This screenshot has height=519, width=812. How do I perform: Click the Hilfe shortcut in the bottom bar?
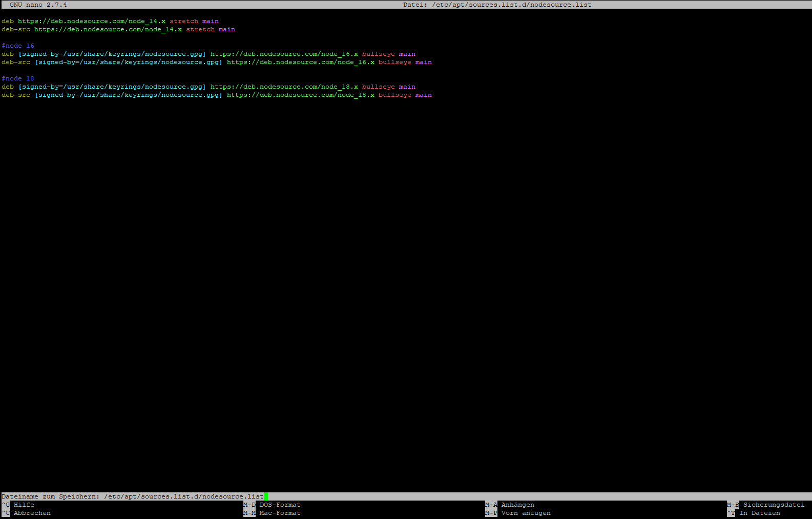[x=24, y=505]
